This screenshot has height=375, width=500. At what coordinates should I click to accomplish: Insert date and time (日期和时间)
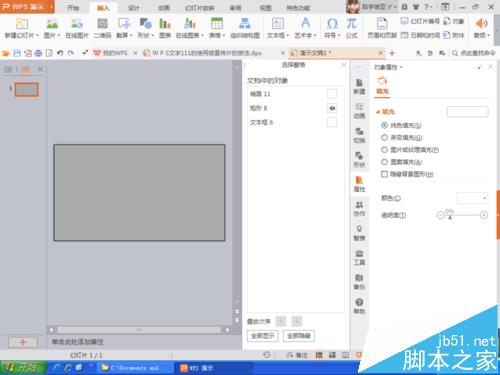pos(420,35)
